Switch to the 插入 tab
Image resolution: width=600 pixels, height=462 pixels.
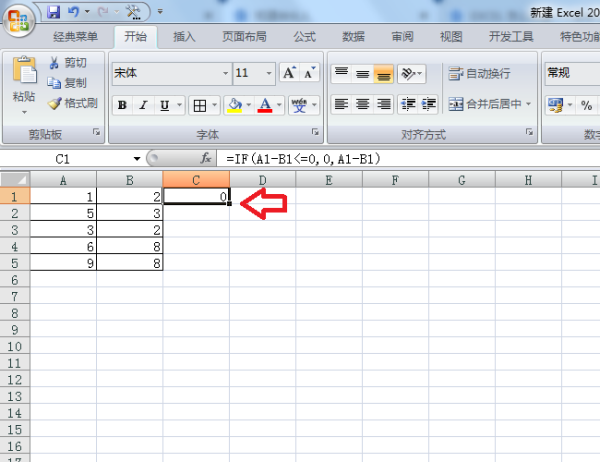(x=184, y=37)
